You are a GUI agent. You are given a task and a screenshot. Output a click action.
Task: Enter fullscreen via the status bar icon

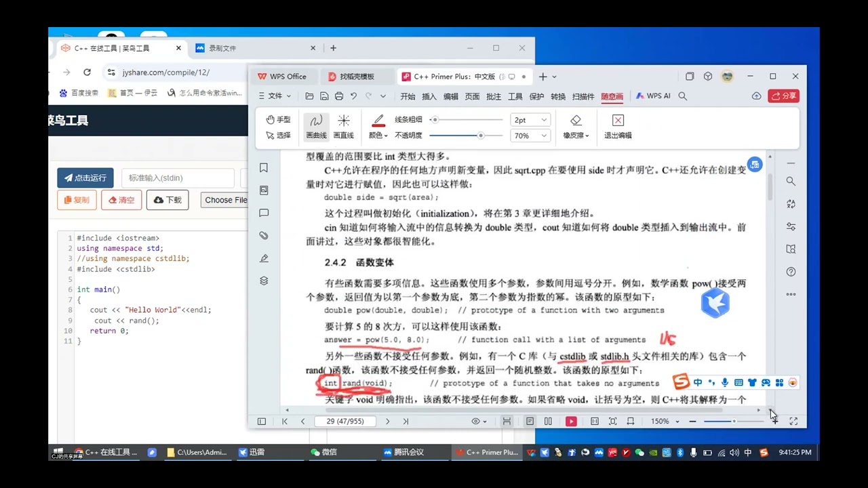[x=793, y=422]
